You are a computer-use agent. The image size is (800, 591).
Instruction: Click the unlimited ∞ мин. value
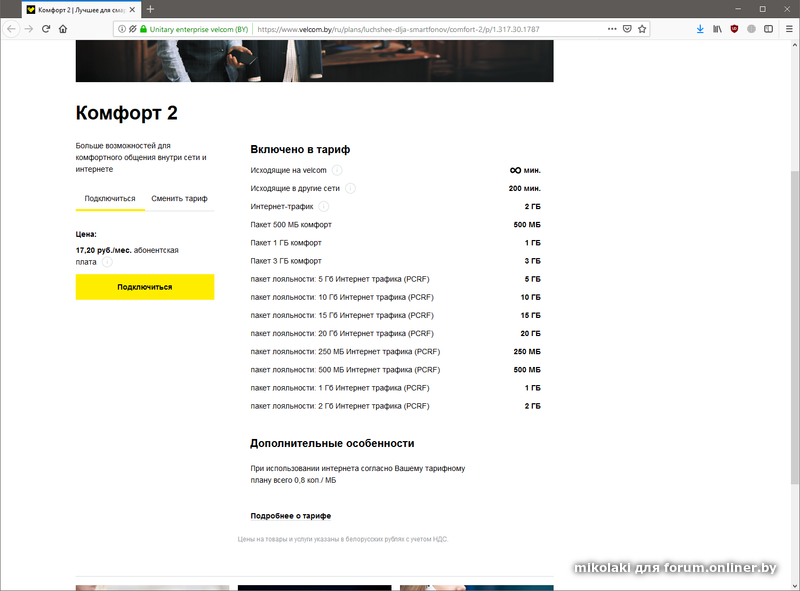point(525,170)
